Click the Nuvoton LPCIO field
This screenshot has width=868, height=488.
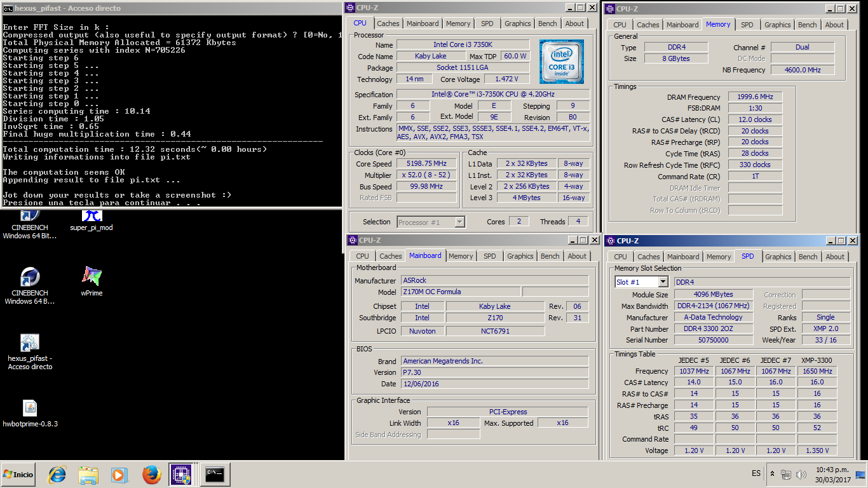click(423, 331)
